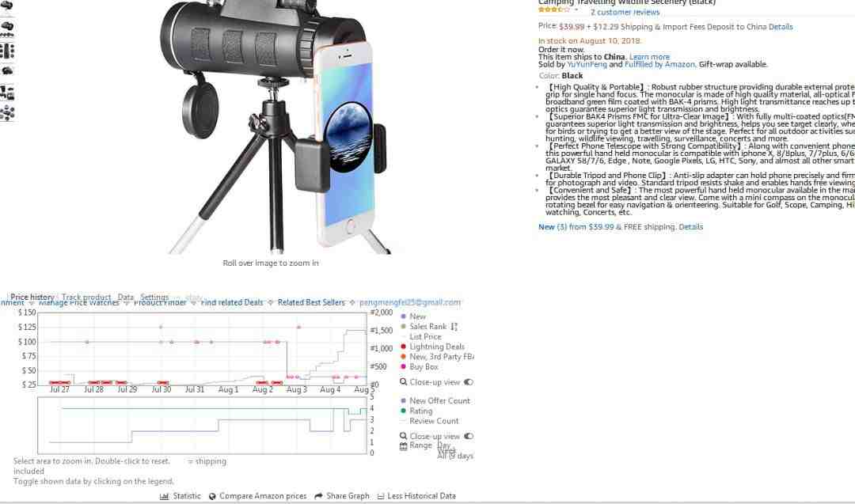Open the Keepa Settings tab
Viewport: 855px width, 504px height.
click(x=154, y=297)
